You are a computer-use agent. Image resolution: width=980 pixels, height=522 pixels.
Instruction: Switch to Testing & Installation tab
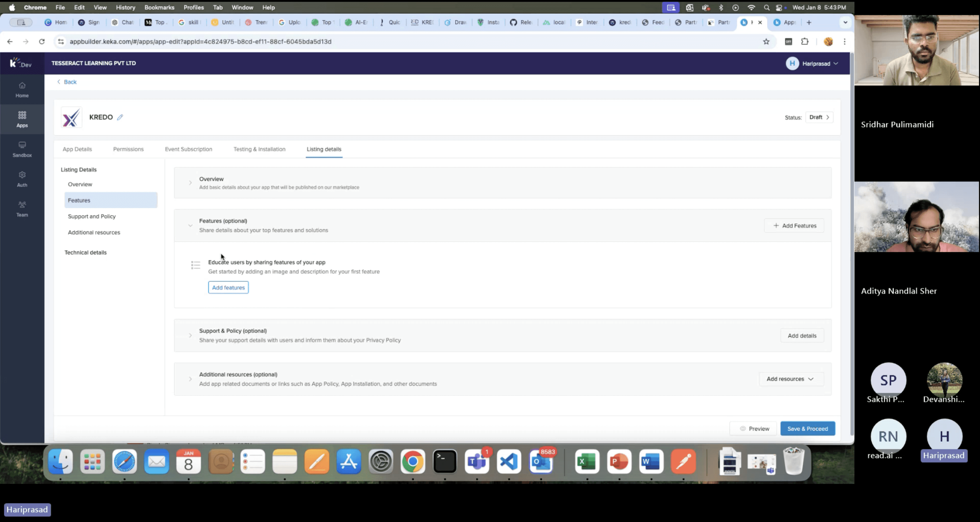(x=259, y=149)
